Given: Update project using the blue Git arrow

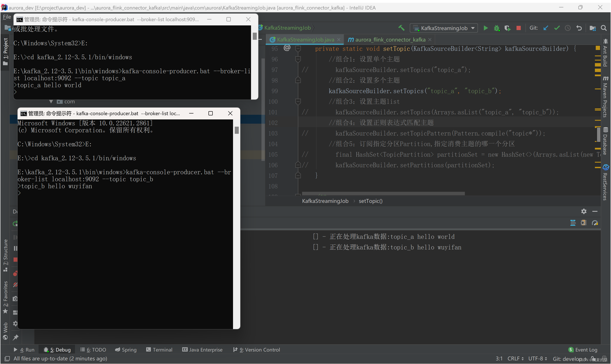Looking at the screenshot, I should pos(546,28).
